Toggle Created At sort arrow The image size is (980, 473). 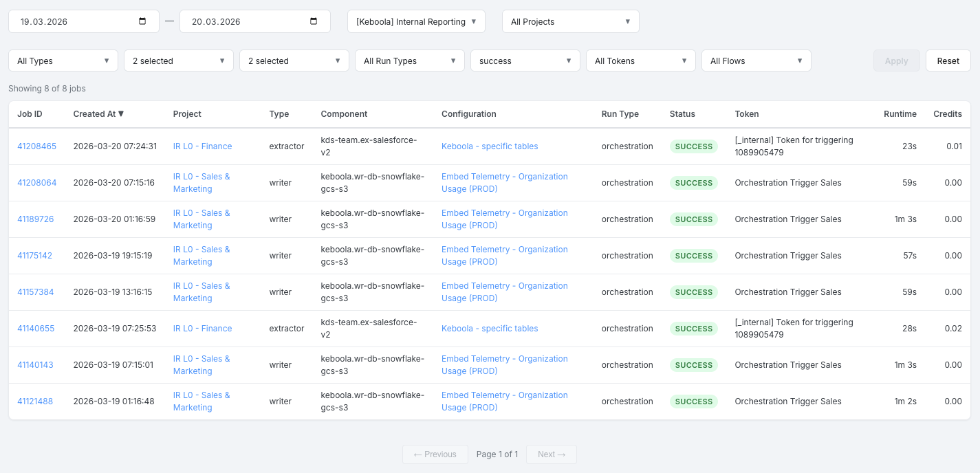(121, 114)
